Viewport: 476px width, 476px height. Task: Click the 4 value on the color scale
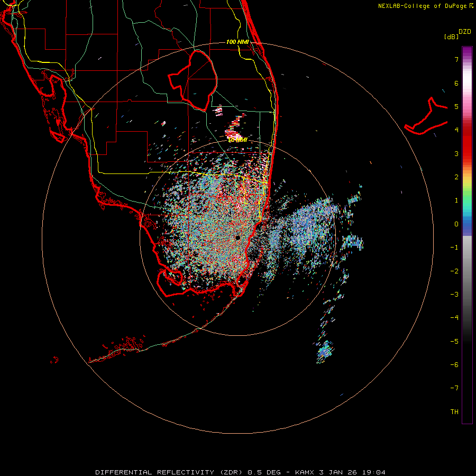pos(456,130)
